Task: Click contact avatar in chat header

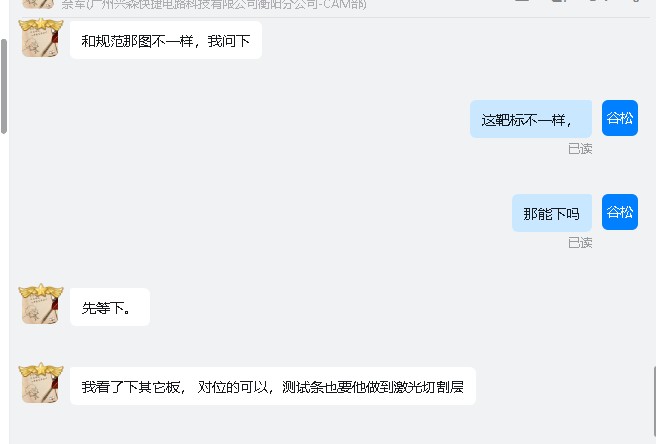Action: [x=38, y=4]
